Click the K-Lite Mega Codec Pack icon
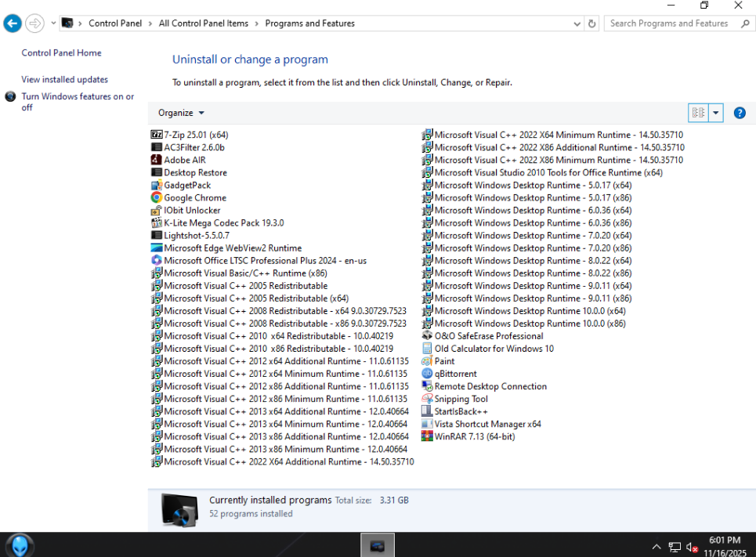Image resolution: width=756 pixels, height=557 pixels. tap(156, 222)
